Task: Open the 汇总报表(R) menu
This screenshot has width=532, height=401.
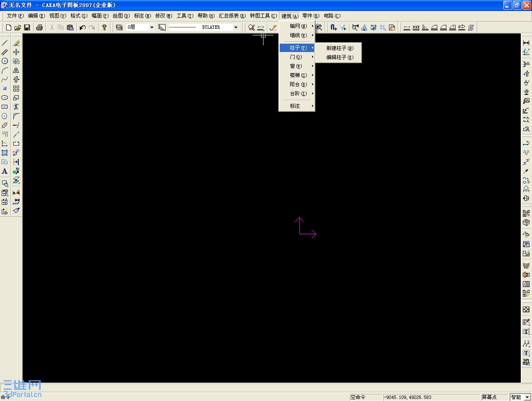Action: pos(232,16)
